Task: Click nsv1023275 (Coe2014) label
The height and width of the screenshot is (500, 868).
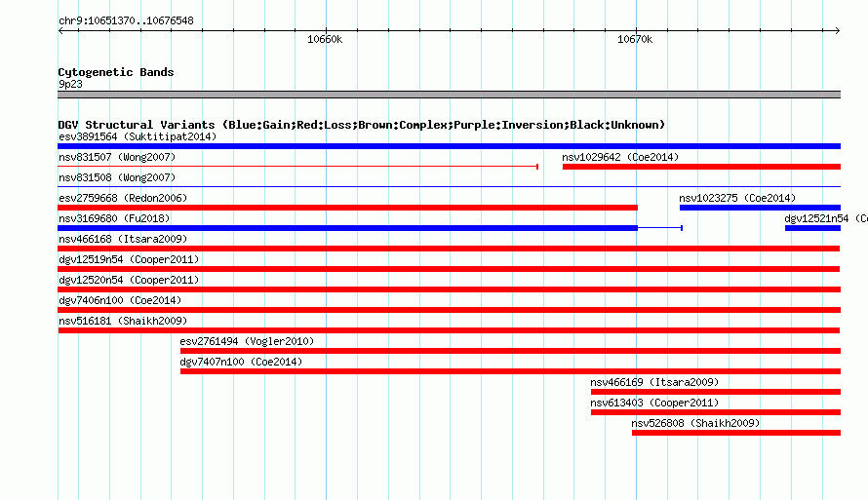Action: [x=737, y=198]
